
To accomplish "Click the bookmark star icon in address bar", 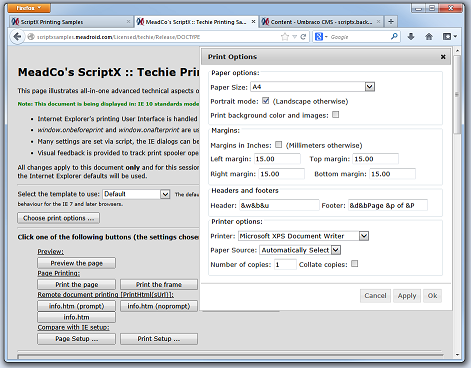I will pos(285,37).
